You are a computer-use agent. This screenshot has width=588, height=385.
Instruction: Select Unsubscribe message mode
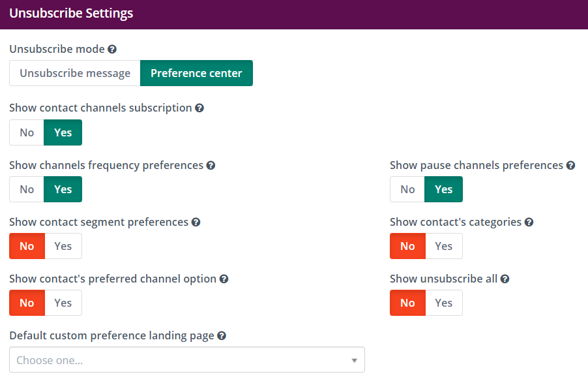point(75,73)
